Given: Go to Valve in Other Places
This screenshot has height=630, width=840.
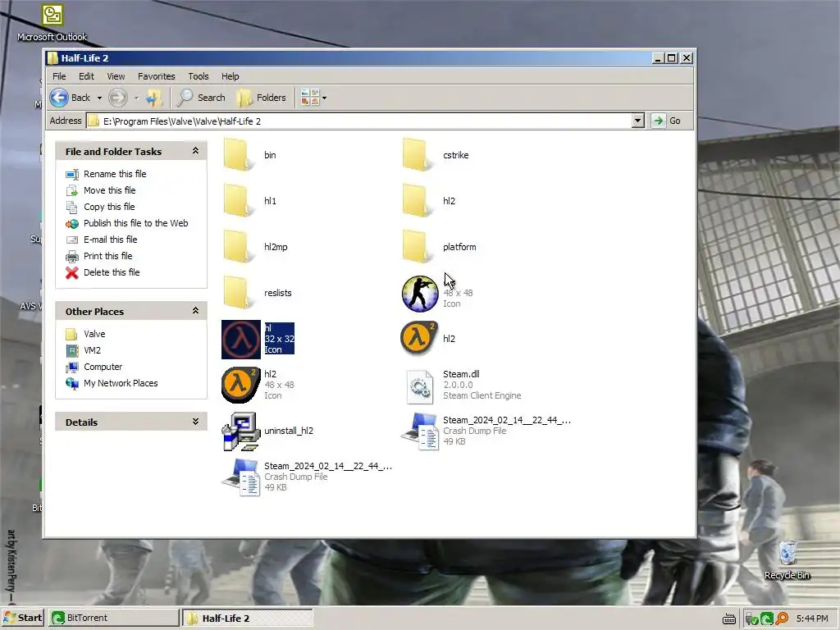Looking at the screenshot, I should pos(94,334).
